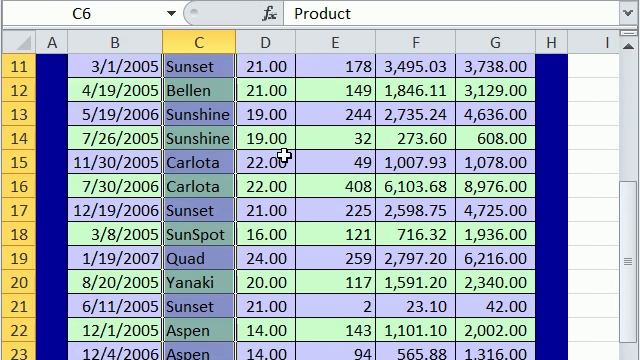Select column C header
The height and width of the screenshot is (360, 640).
point(199,42)
